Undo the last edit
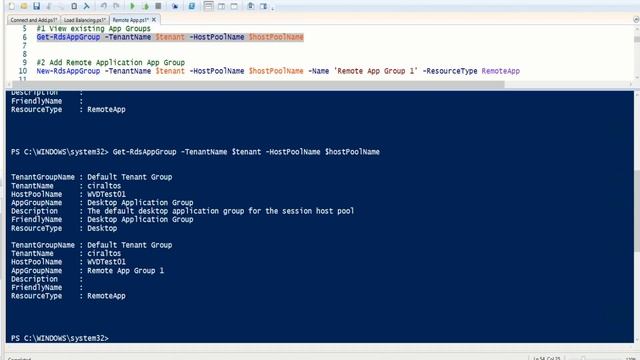 pos(104,6)
